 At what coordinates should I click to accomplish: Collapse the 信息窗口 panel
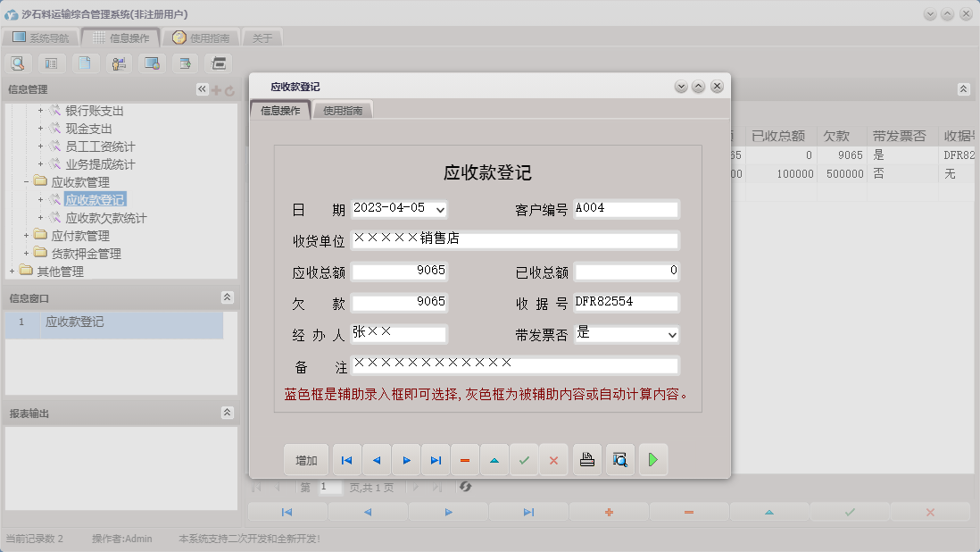[227, 297]
